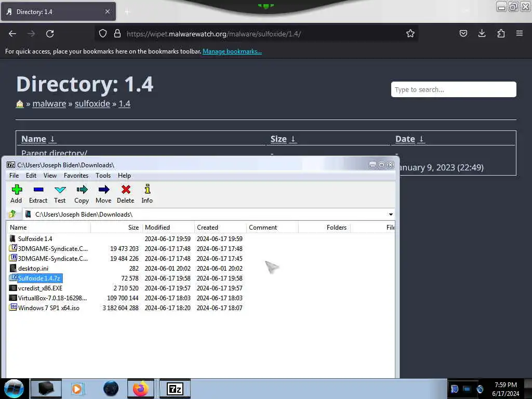Open the Edit menu in 7-Zip

coord(31,176)
